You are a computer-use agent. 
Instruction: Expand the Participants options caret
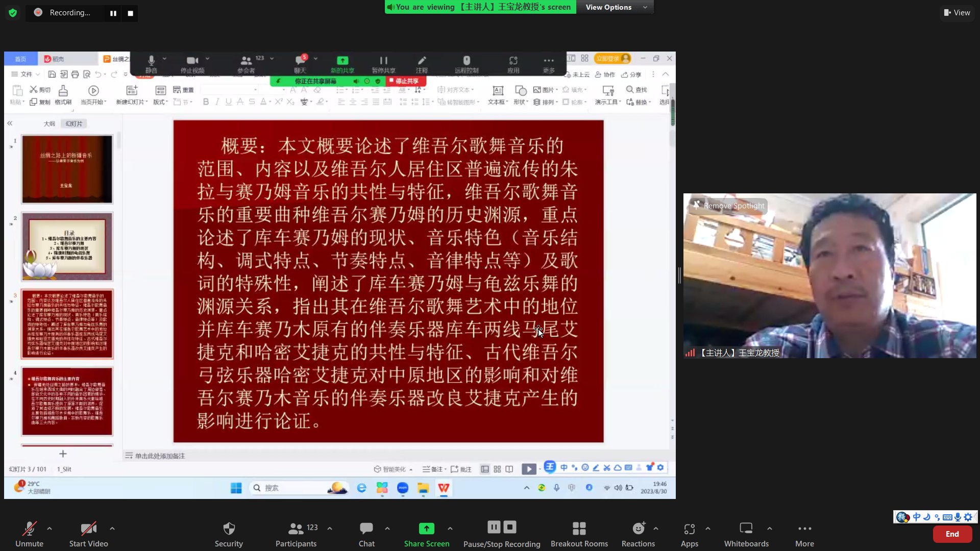tap(330, 529)
